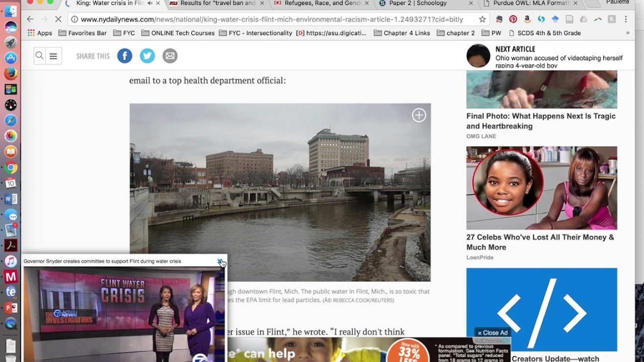Switch to Google Chrome in the dock
Viewport: 644px width, 362px height.
[11, 167]
